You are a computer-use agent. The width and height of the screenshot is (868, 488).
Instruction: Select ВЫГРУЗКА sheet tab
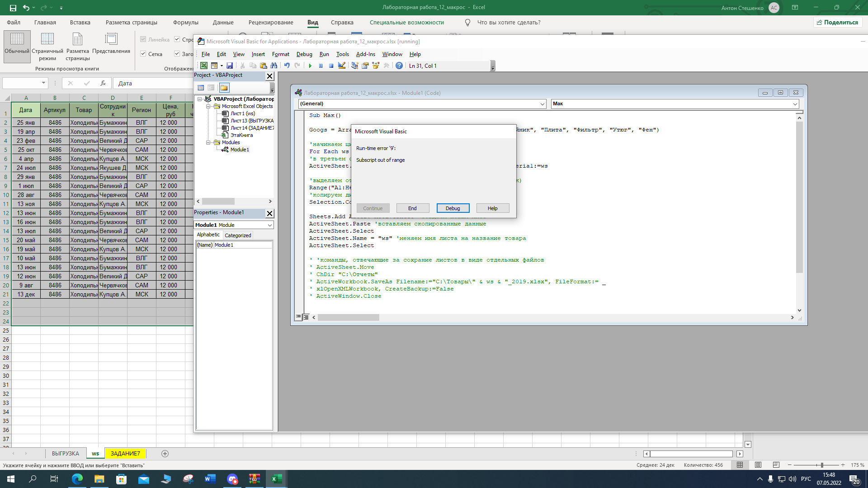point(66,454)
